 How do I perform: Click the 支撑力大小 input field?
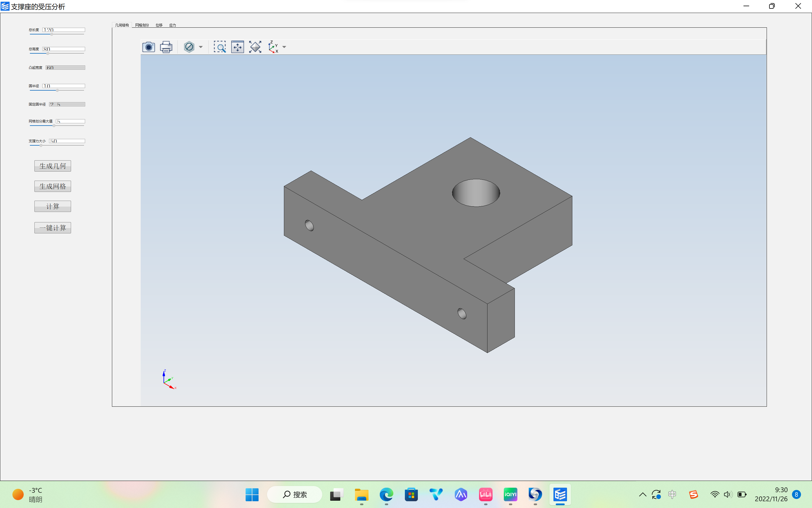coord(67,141)
